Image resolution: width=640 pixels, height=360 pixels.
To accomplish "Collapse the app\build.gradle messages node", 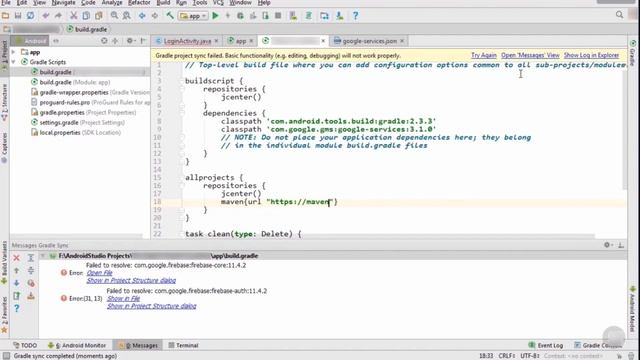I will [42, 256].
